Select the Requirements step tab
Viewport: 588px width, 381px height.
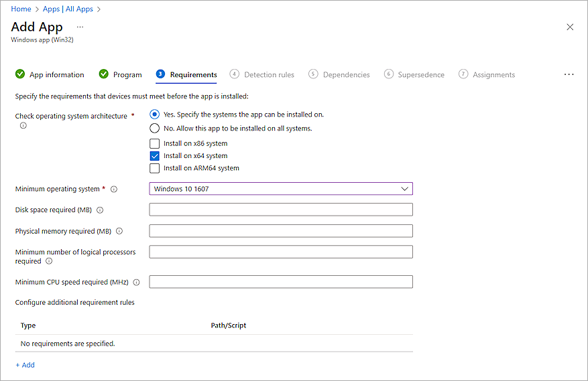tap(186, 74)
